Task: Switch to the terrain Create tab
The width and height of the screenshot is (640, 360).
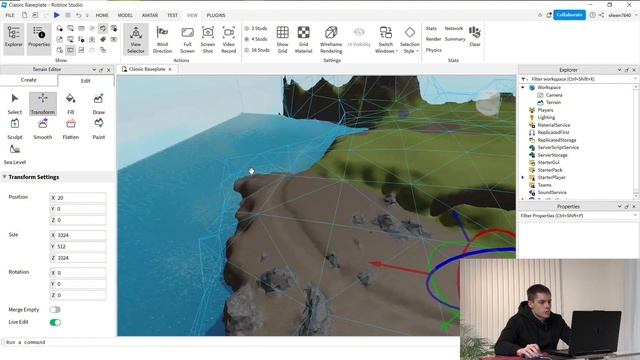Action: pos(29,80)
